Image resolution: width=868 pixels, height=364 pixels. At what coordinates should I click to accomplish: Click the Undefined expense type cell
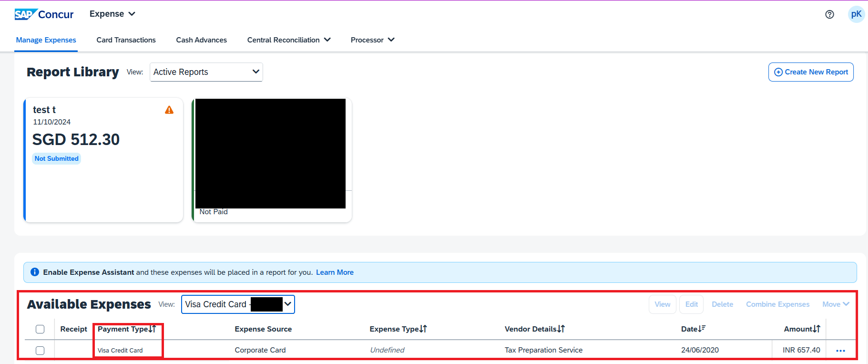coord(387,350)
